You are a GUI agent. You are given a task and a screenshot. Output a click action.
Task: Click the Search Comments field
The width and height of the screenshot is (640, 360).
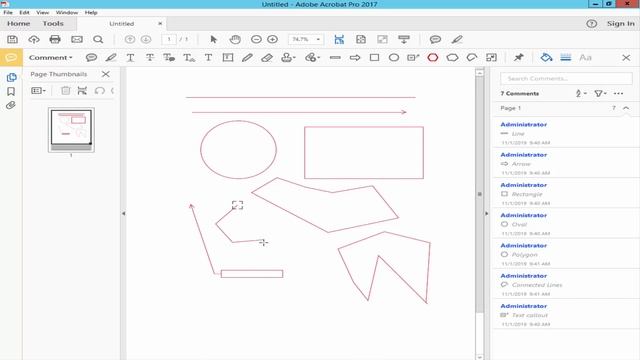[x=566, y=78]
